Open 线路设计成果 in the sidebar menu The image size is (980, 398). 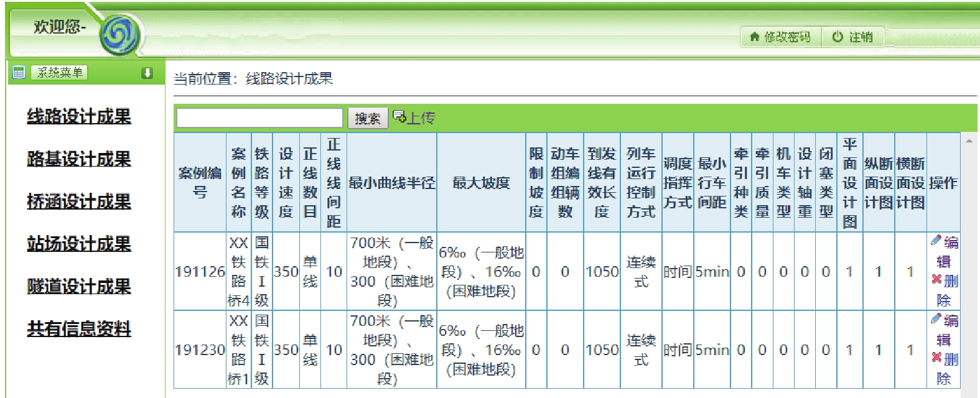(79, 116)
